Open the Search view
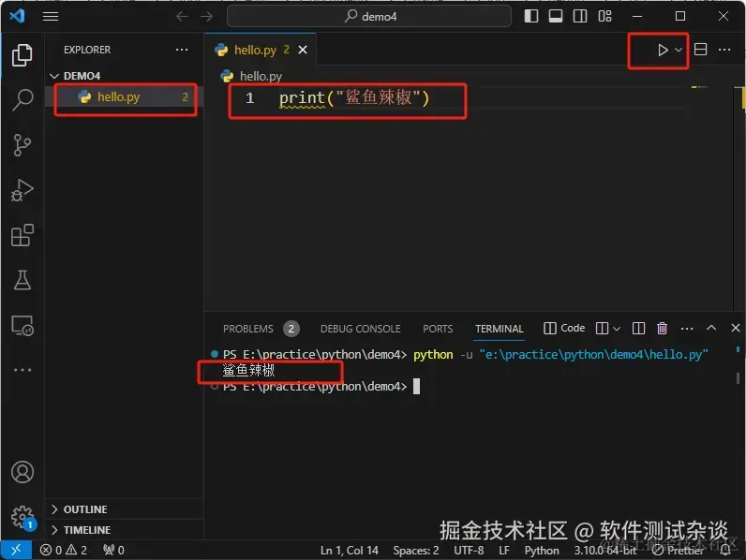The width and height of the screenshot is (746, 560). click(x=22, y=100)
